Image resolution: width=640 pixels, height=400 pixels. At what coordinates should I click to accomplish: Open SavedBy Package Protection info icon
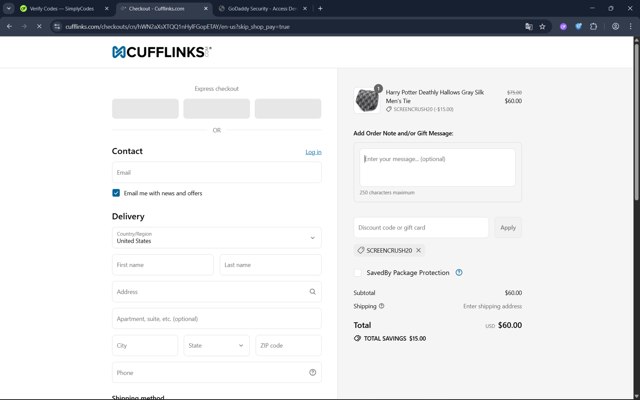459,273
